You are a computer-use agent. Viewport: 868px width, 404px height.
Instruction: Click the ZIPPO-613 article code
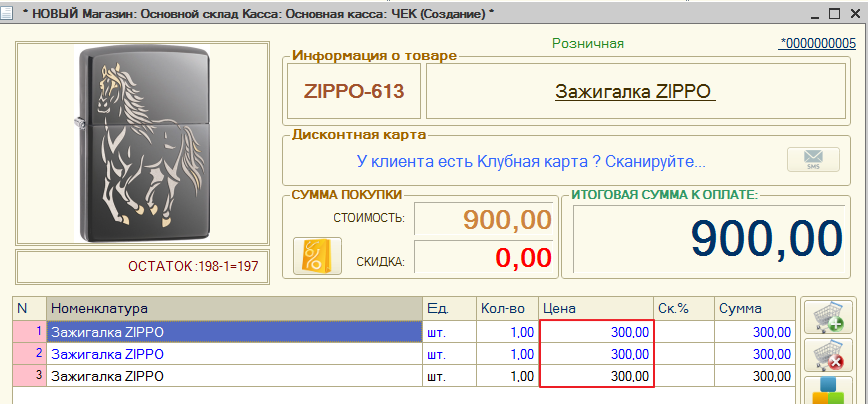(x=354, y=91)
